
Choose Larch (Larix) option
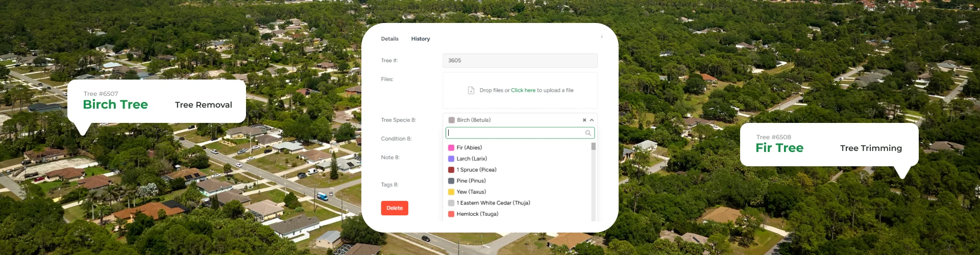pyautogui.click(x=472, y=159)
